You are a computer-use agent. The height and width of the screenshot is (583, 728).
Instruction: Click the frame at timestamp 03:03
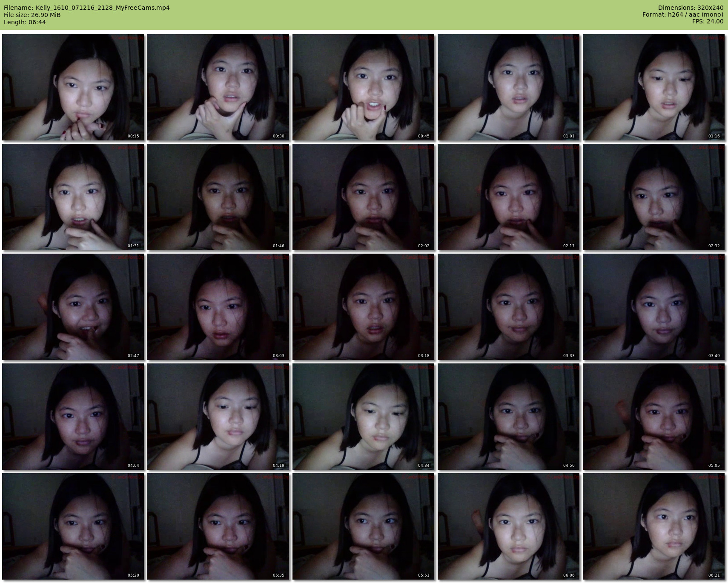pyautogui.click(x=218, y=307)
